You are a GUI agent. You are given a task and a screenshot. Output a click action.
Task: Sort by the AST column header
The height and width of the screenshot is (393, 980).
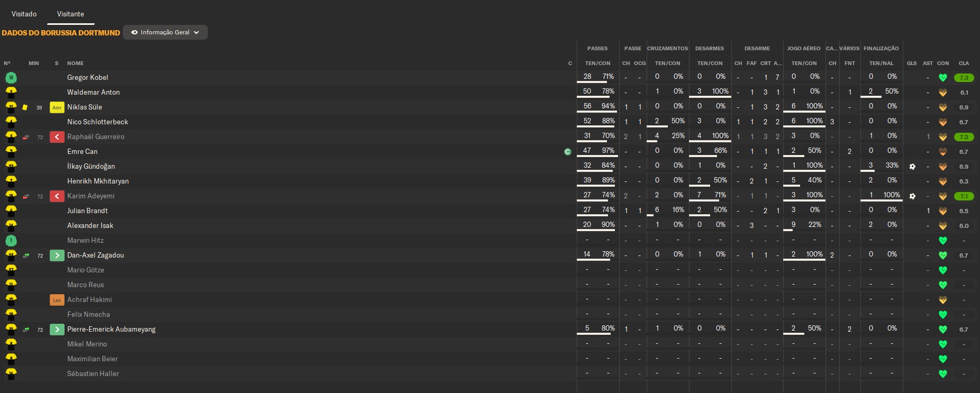tap(928, 63)
